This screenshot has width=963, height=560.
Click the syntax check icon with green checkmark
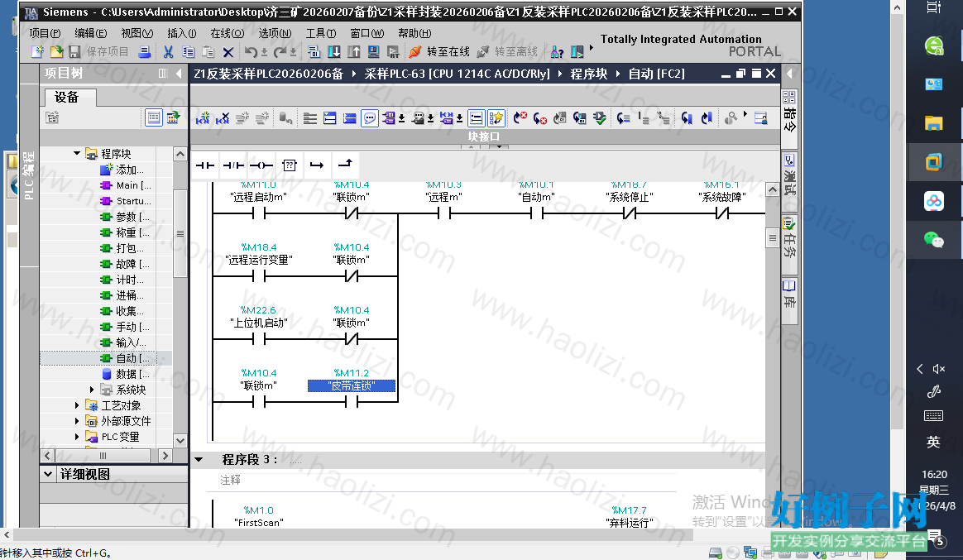click(600, 118)
